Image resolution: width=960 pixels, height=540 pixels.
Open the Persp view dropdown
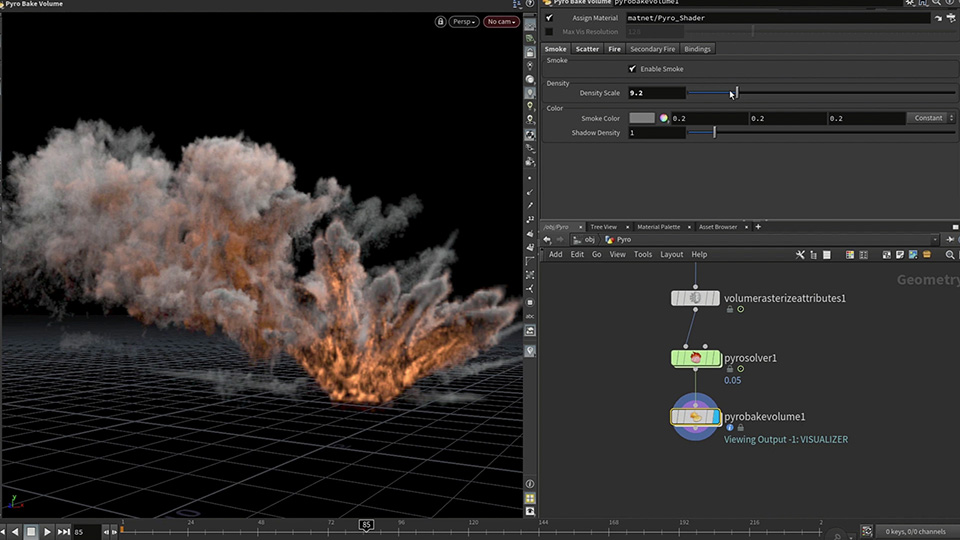point(463,21)
